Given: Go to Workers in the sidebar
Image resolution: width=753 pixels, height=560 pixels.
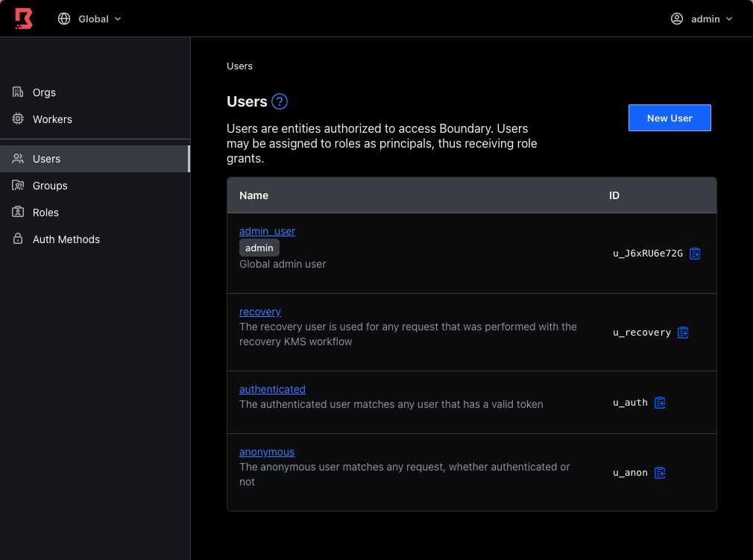Looking at the screenshot, I should click(95, 119).
